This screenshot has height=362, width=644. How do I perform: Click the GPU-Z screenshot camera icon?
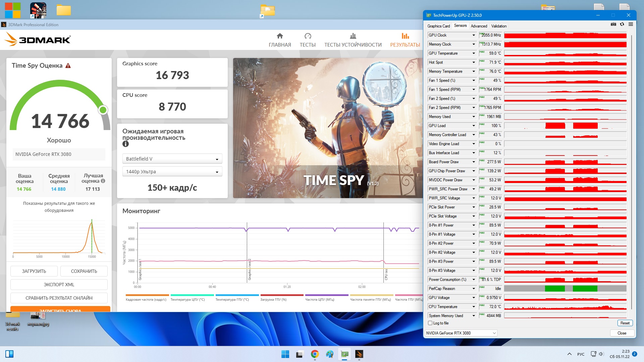click(x=613, y=24)
